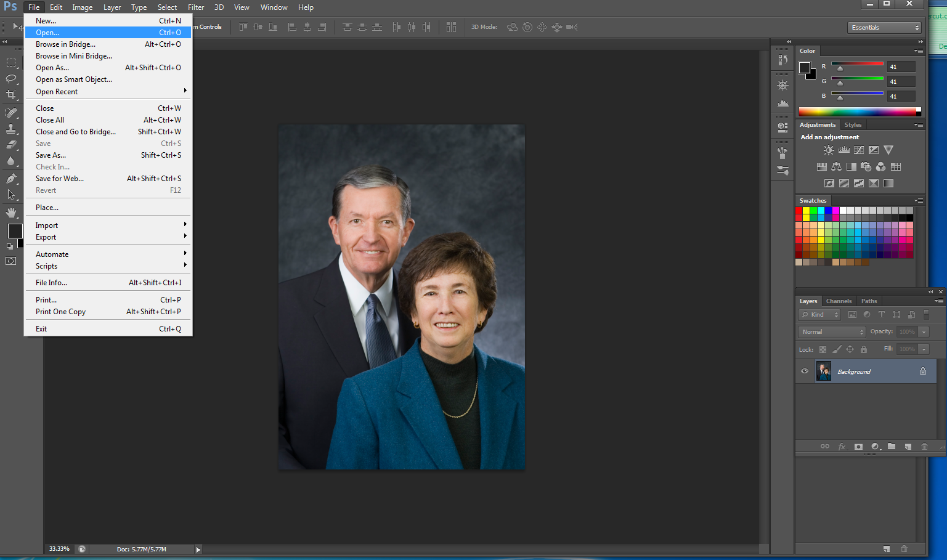
Task: Choose Open... from File menu
Action: pos(108,33)
